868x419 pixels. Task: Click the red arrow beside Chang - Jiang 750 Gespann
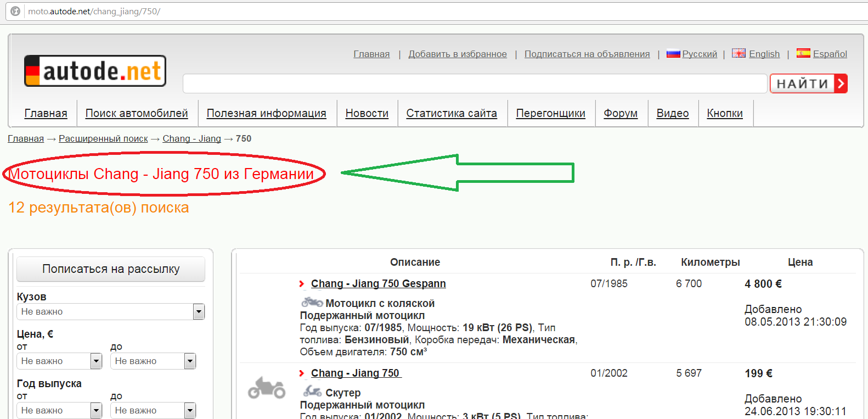click(x=302, y=284)
